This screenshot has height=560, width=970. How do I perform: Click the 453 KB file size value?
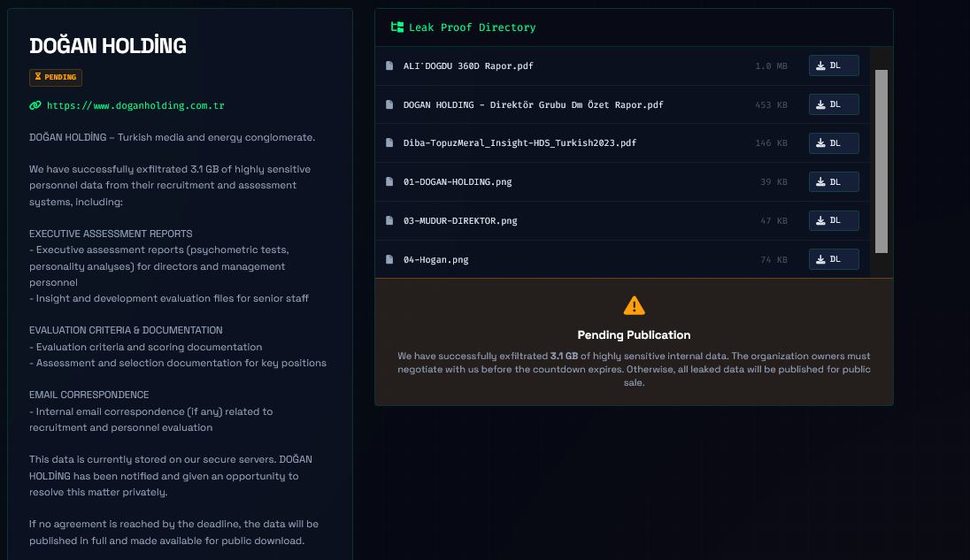tap(771, 105)
